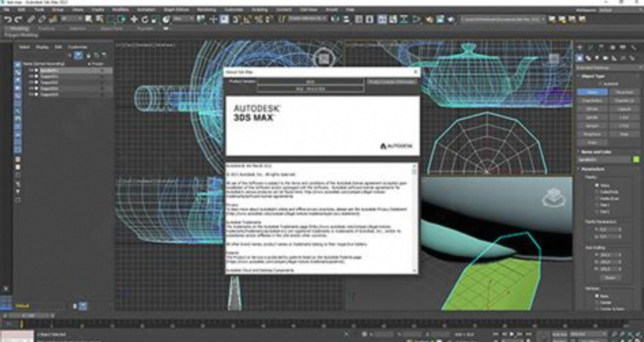The image size is (644, 342).
Task: Toggle the Angle Snap button
Action: 248,19
